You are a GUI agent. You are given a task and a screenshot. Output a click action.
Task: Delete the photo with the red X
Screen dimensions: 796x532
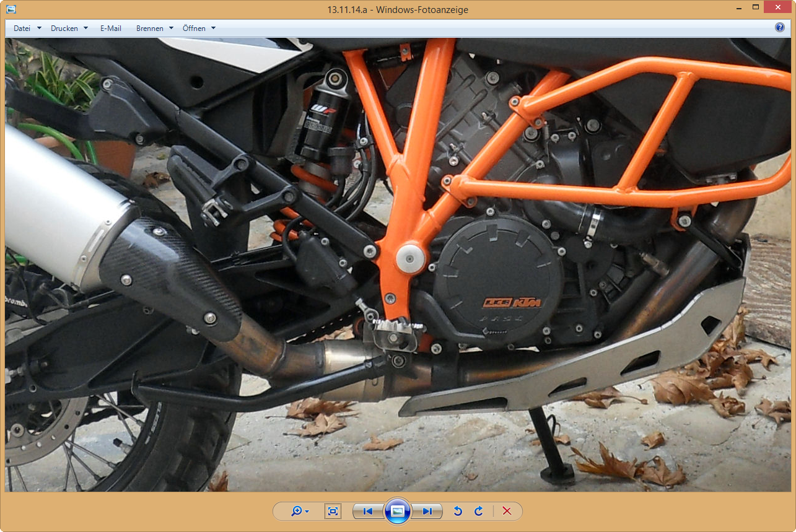(507, 511)
